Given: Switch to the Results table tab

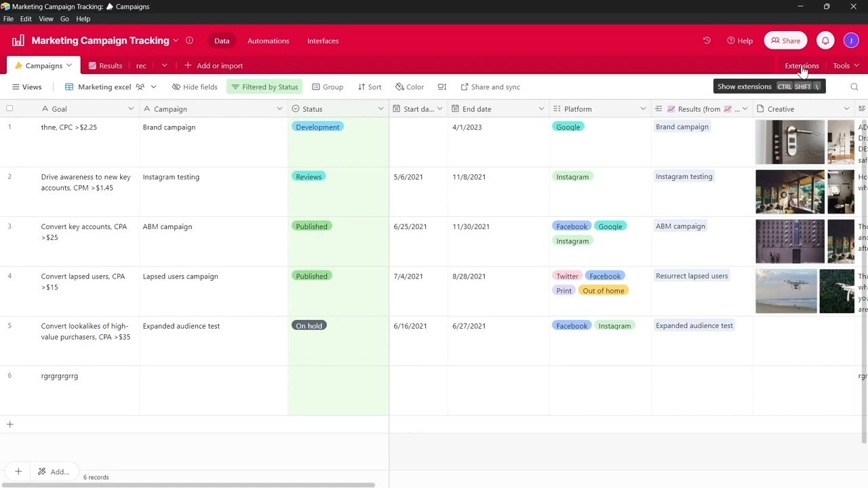Looking at the screenshot, I should coord(105,66).
